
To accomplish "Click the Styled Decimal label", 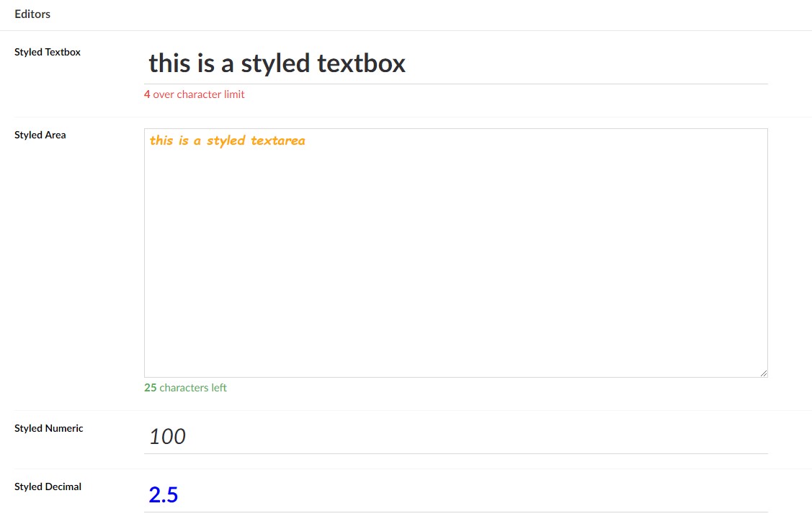I will pos(48,487).
